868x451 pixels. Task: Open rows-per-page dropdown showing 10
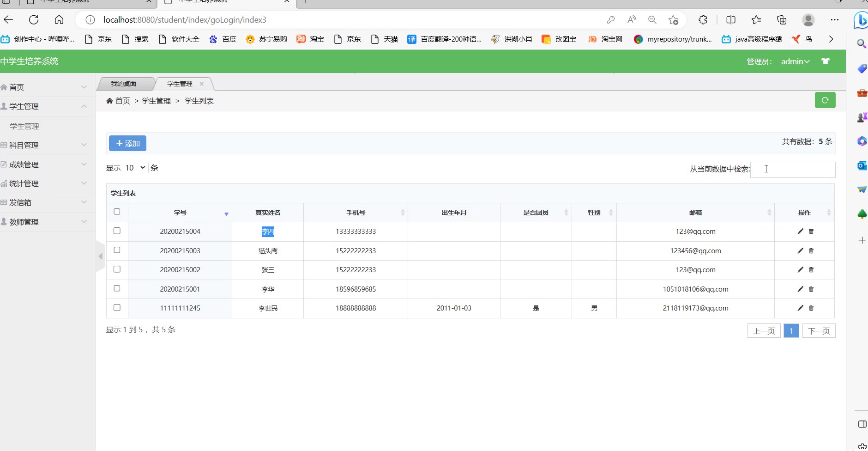135,168
